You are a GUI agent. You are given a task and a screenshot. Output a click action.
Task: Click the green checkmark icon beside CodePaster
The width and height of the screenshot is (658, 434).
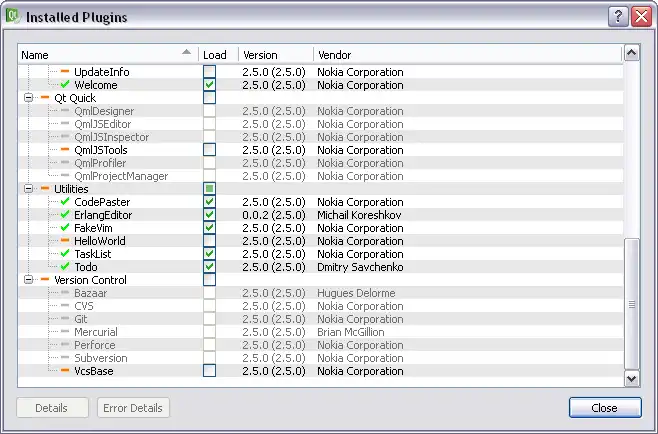pyautogui.click(x=65, y=201)
